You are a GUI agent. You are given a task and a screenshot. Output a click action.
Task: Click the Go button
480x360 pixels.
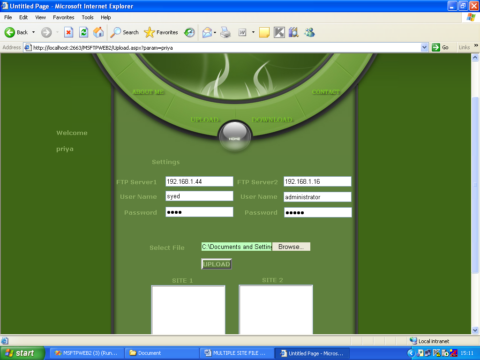[440, 48]
